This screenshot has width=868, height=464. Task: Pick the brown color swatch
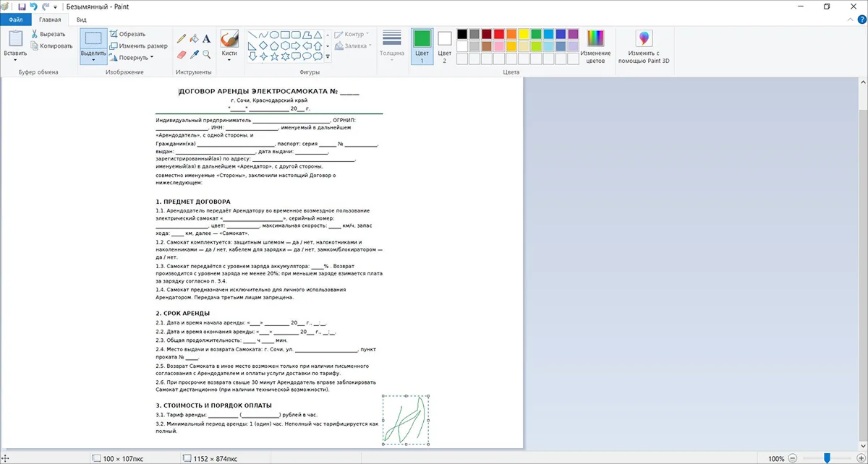[487, 46]
